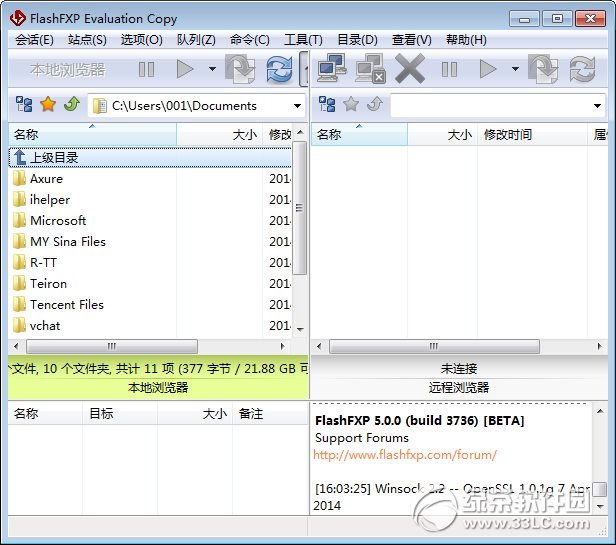Click local up-directory green arrow icon
This screenshot has height=545, width=616.
pos(72,105)
